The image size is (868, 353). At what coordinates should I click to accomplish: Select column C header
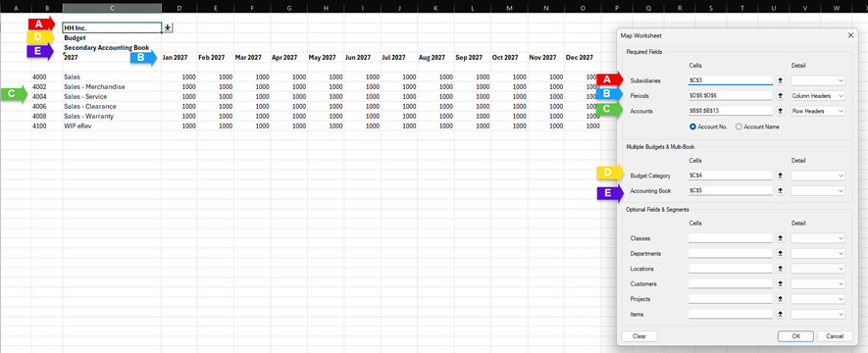tap(113, 8)
